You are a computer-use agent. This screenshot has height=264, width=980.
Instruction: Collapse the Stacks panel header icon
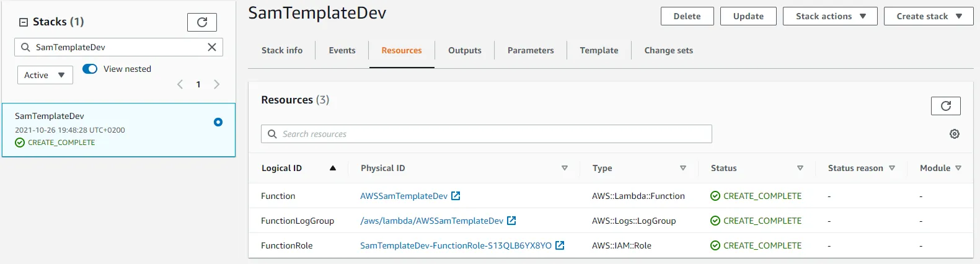[x=24, y=22]
